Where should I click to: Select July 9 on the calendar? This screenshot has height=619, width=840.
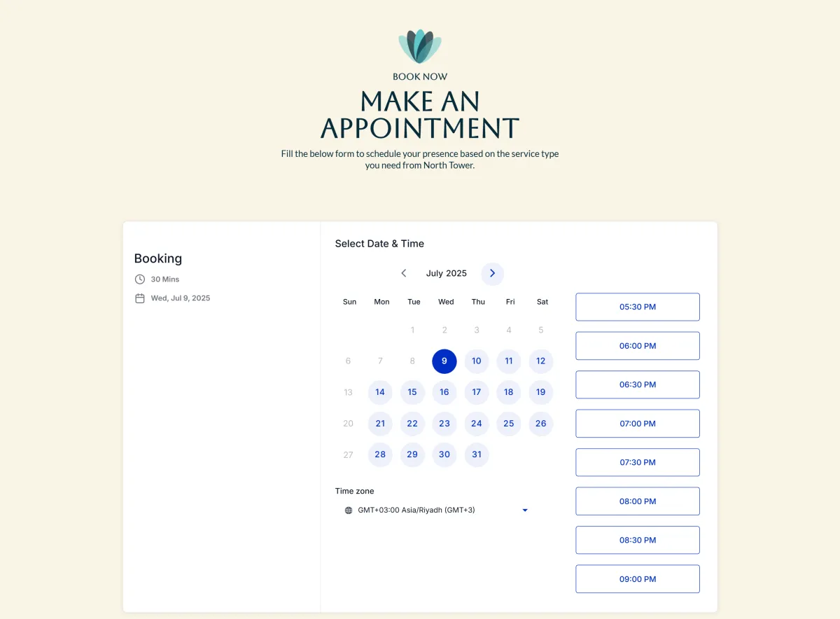pos(444,361)
